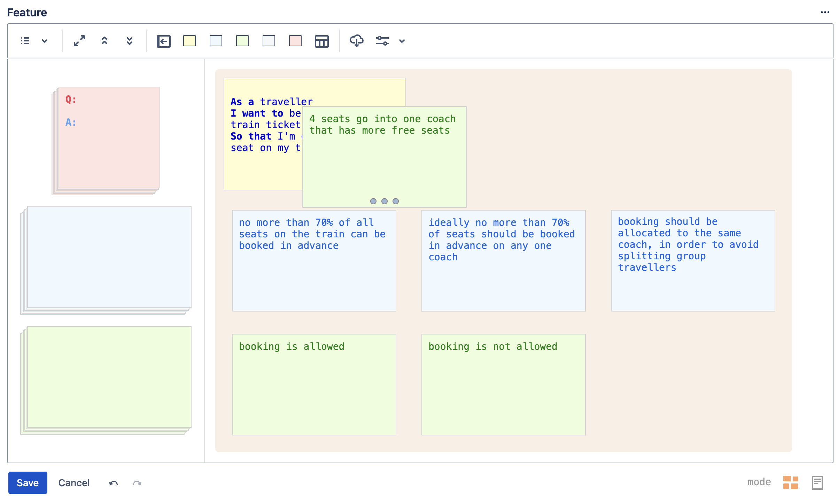
Task: Open the settings sliders icon
Action: 382,41
